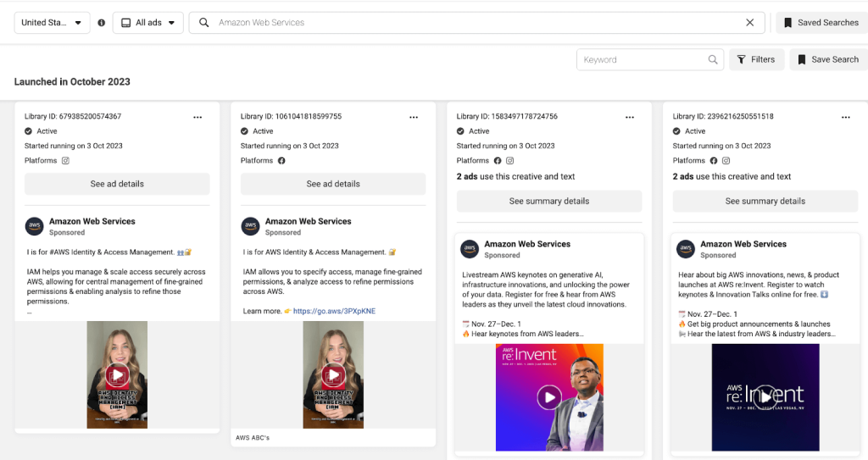Image resolution: width=868 pixels, height=460 pixels.
Task: Play the re:Invent keynote speaker video
Action: (549, 397)
